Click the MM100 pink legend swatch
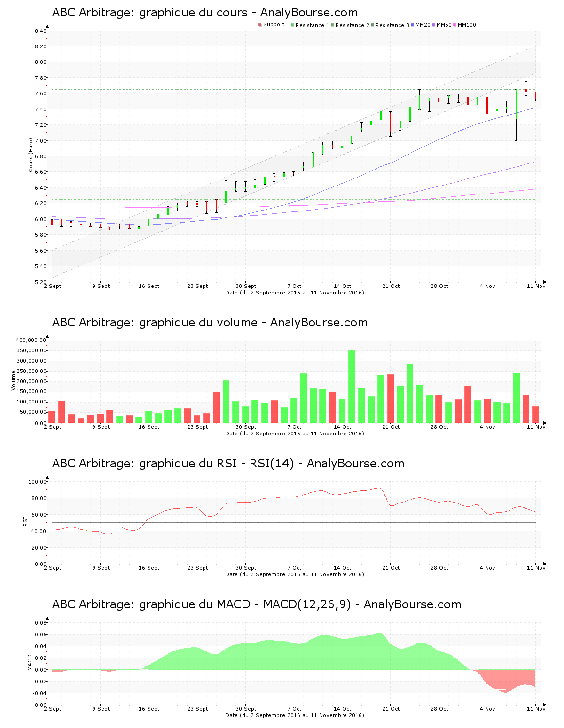Image resolution: width=564 pixels, height=728 pixels. [x=455, y=25]
